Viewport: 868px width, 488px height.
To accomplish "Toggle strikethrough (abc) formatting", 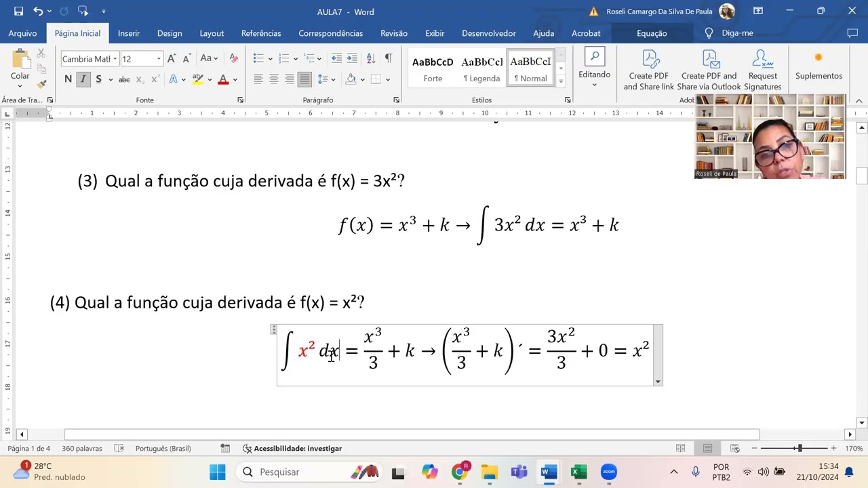I will pyautogui.click(x=124, y=79).
